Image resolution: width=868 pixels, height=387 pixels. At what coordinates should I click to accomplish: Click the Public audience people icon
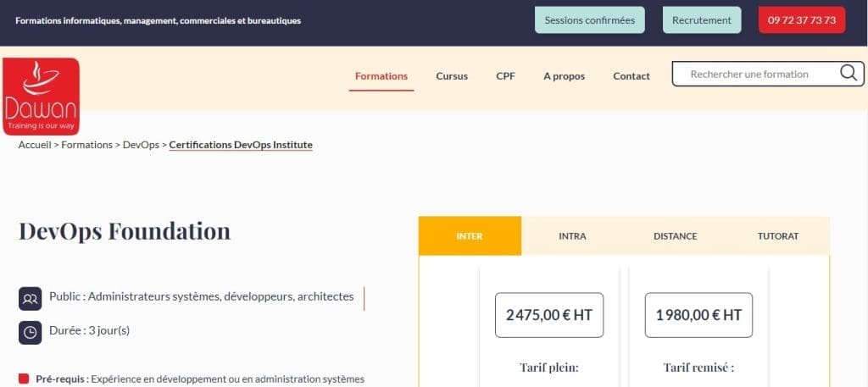(x=30, y=299)
